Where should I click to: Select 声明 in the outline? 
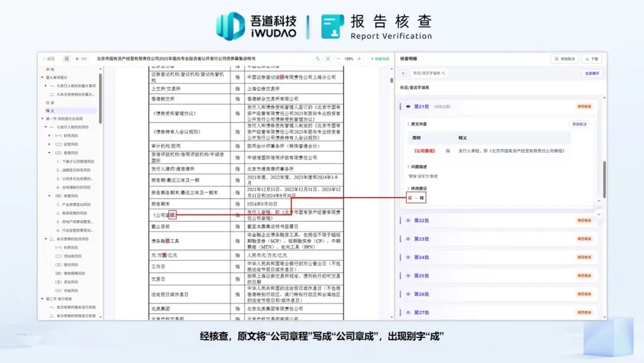(x=50, y=69)
